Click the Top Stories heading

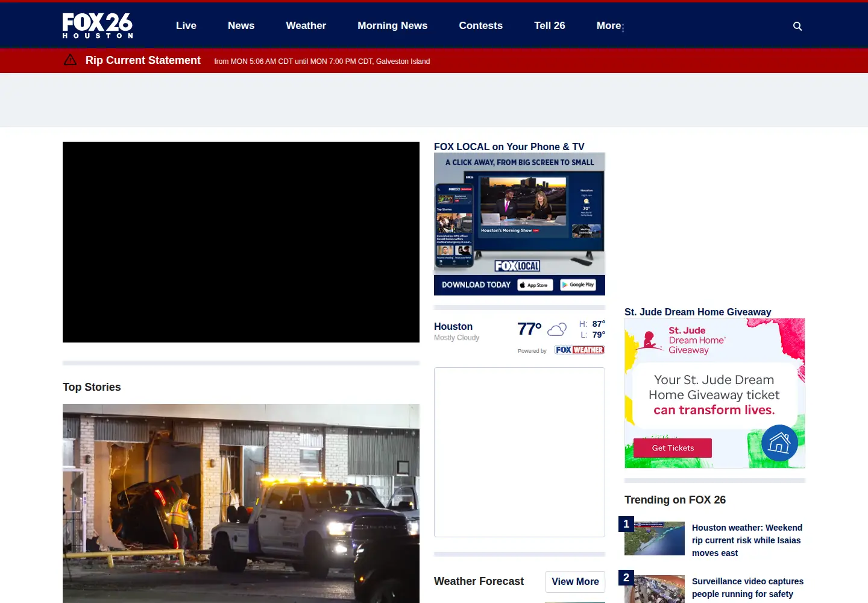pyautogui.click(x=92, y=387)
